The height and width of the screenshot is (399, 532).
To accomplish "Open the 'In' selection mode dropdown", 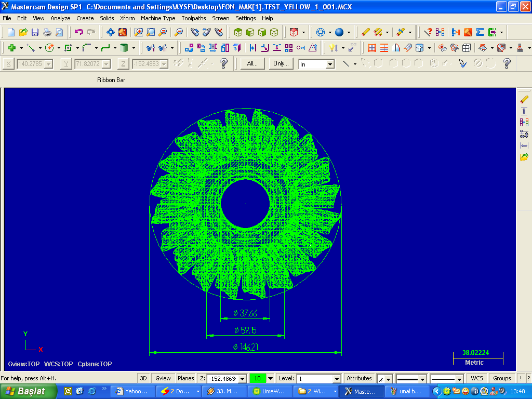I will tap(330, 64).
